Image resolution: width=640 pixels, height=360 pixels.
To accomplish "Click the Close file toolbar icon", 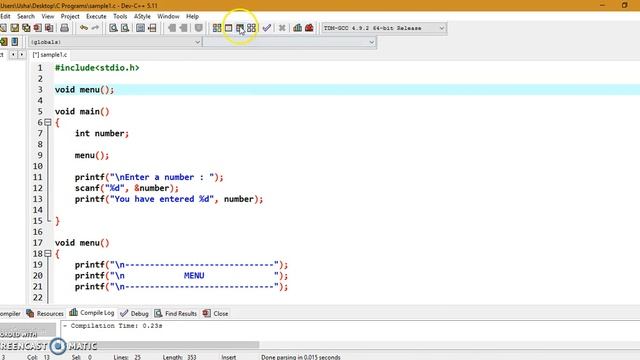I will point(38,28).
